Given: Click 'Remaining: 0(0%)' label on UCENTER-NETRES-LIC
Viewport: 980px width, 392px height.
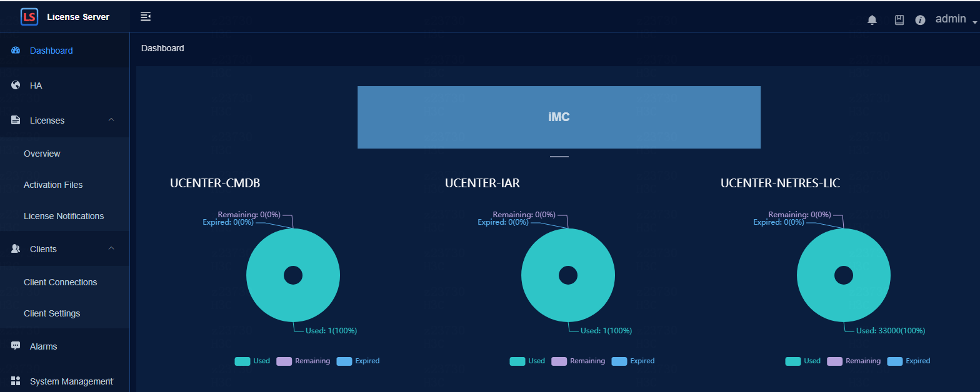Looking at the screenshot, I should (x=799, y=215).
